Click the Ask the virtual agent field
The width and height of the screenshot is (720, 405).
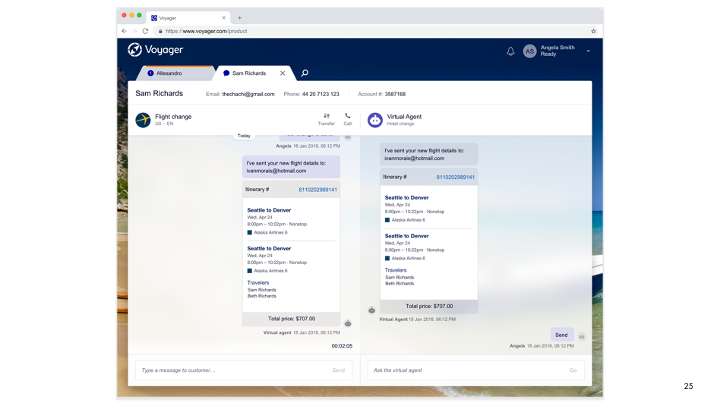pyautogui.click(x=476, y=370)
